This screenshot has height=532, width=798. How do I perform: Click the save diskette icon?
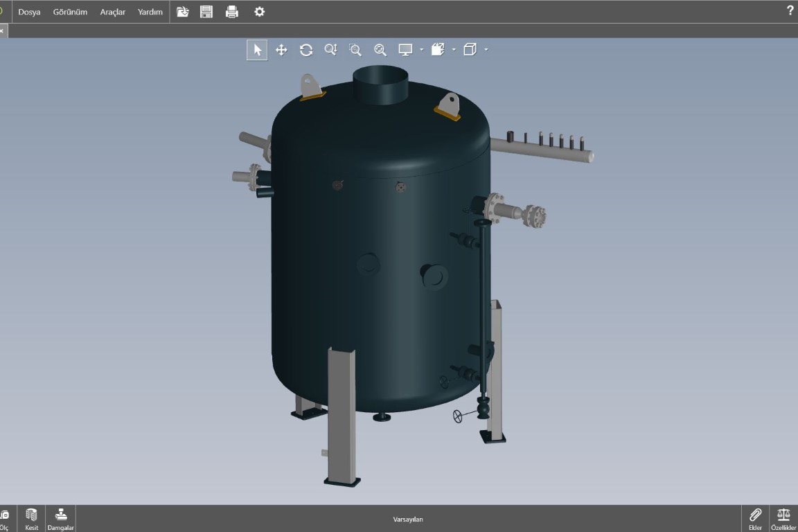pos(206,12)
